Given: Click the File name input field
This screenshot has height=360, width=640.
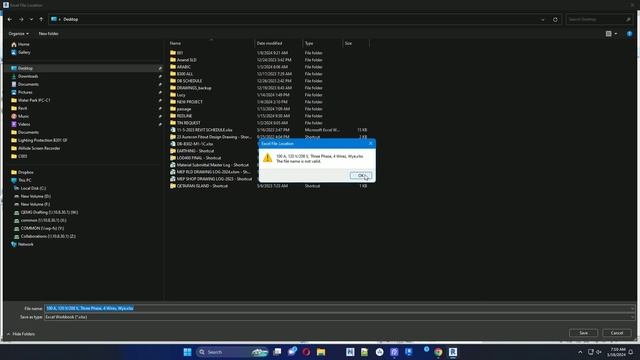Looking at the screenshot, I should [337, 308].
